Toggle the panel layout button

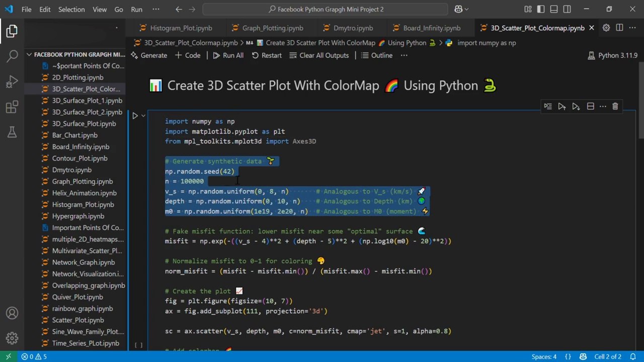pyautogui.click(x=554, y=9)
